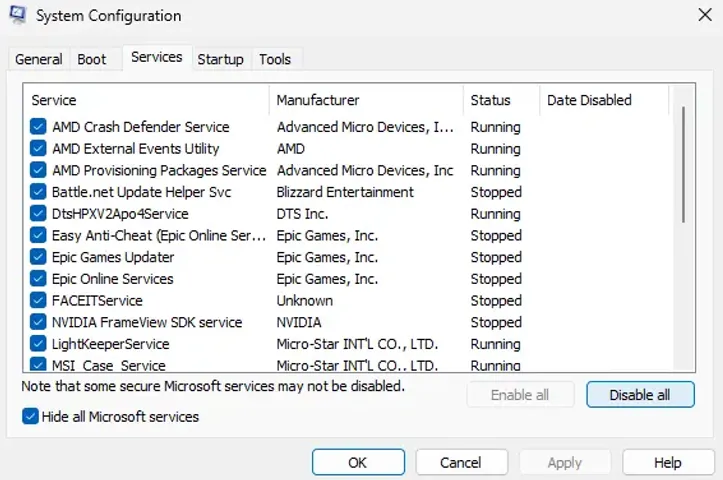
Task: Select the 'AMD External Events Utility' name
Action: (136, 148)
